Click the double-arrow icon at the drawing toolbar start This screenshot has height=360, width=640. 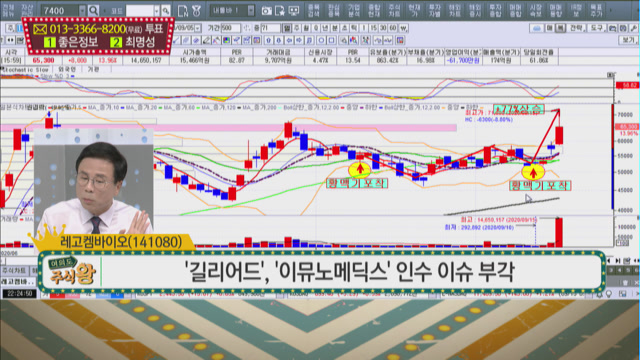click(10, 40)
